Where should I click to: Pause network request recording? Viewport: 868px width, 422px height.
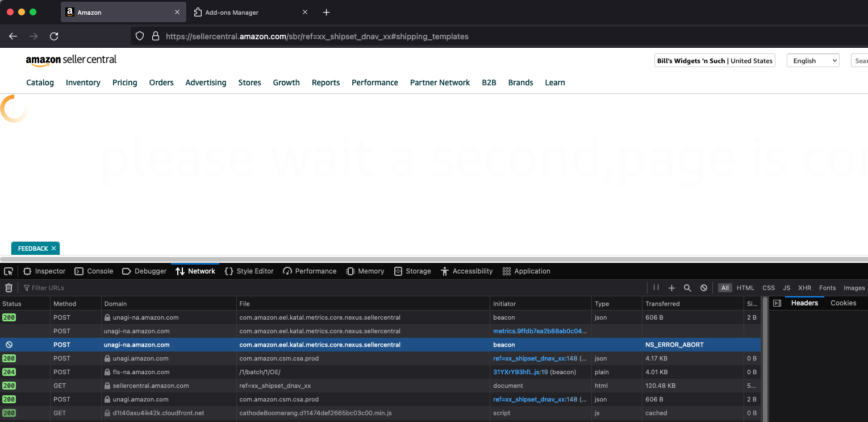[x=656, y=288]
